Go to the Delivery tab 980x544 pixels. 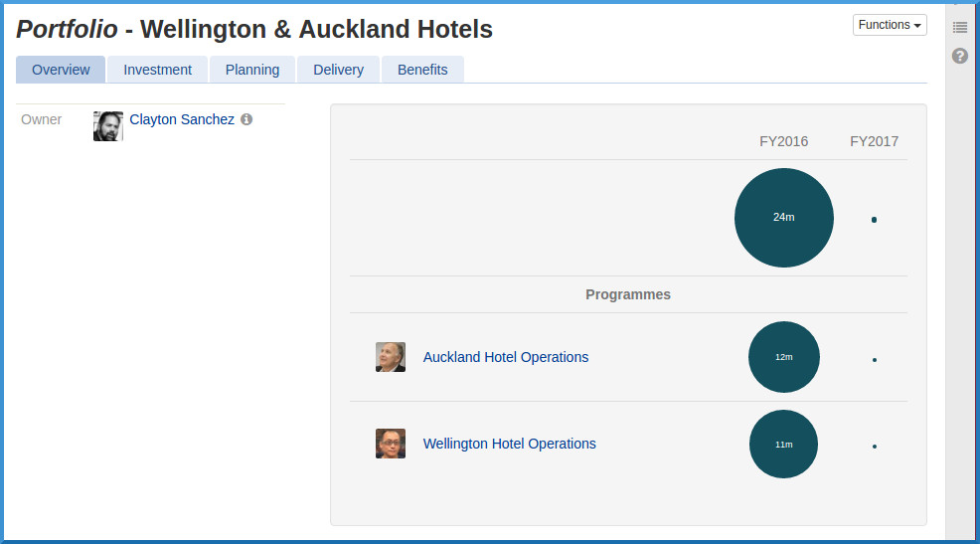pos(338,70)
